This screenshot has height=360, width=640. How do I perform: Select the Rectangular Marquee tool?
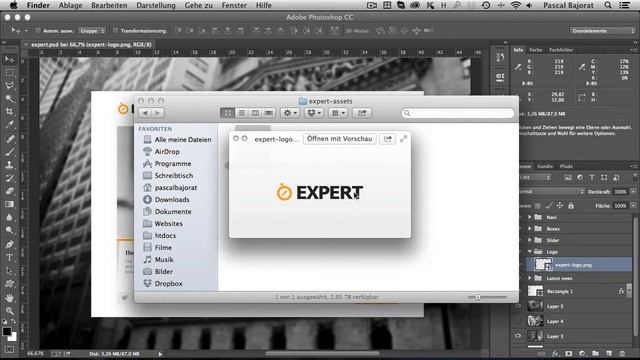click(x=9, y=73)
